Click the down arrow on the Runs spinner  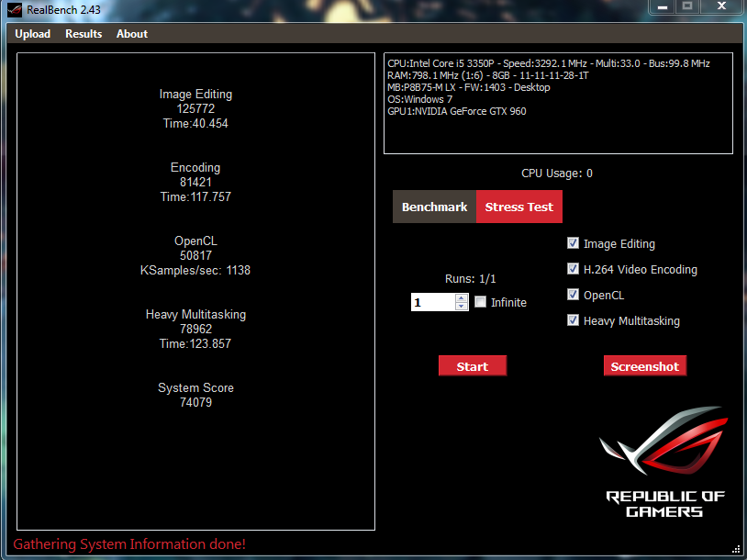(461, 307)
